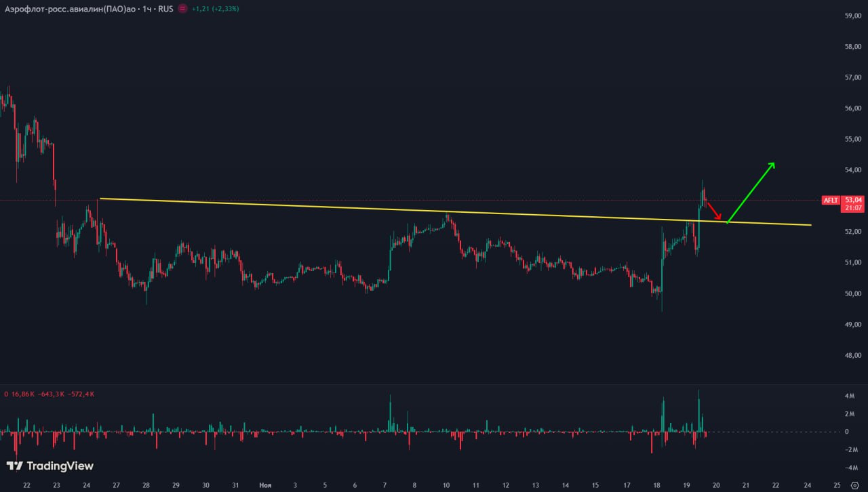Click the Аэрофлот symbol title text

pos(68,9)
